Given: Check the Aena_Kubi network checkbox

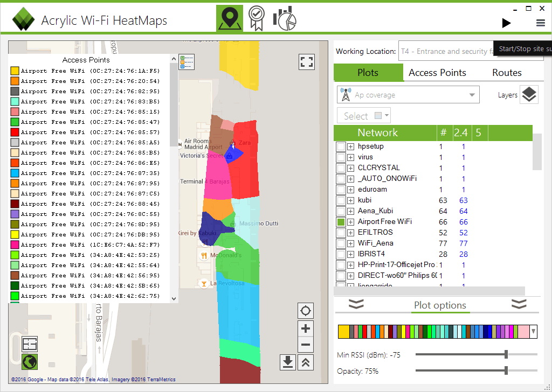Looking at the screenshot, I should (341, 211).
